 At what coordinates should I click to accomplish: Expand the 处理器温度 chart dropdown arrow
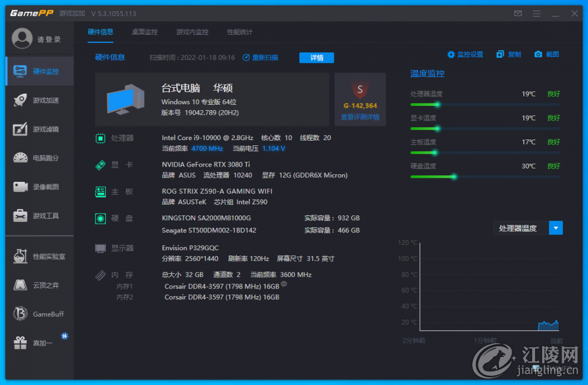point(556,228)
